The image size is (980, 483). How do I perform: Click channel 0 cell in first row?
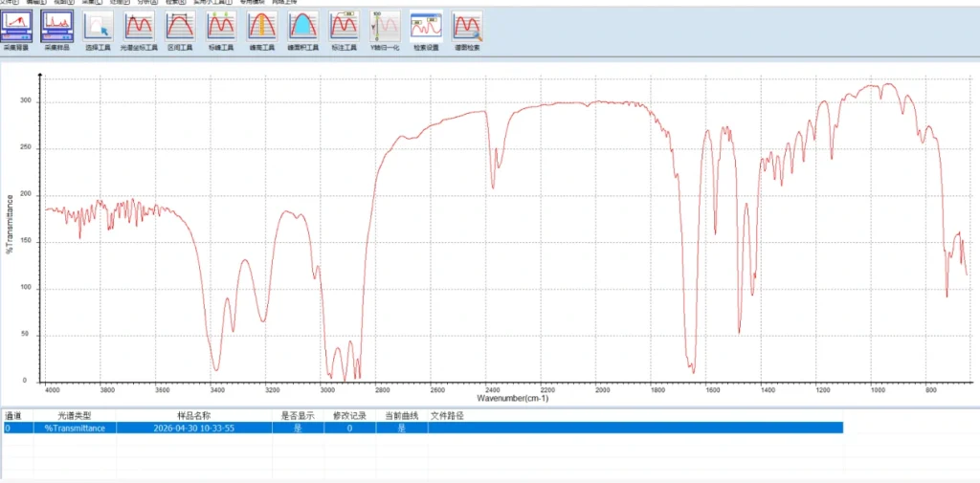[x=18, y=428]
